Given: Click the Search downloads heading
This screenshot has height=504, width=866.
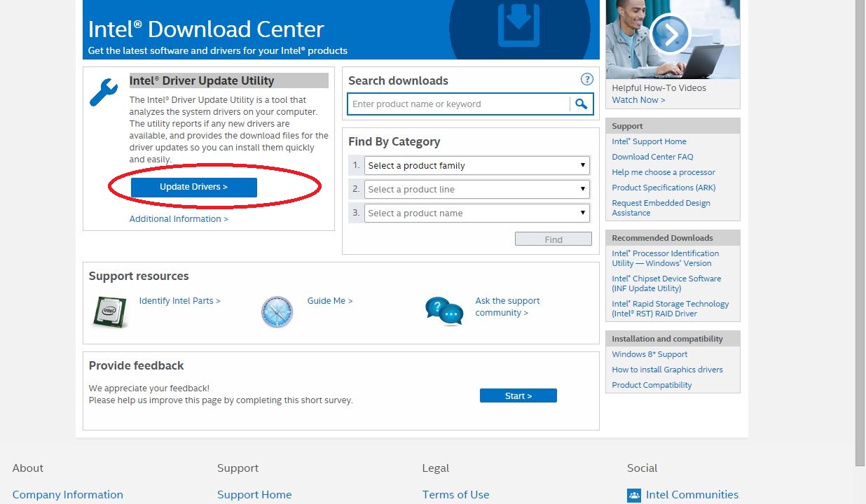Looking at the screenshot, I should point(398,80).
